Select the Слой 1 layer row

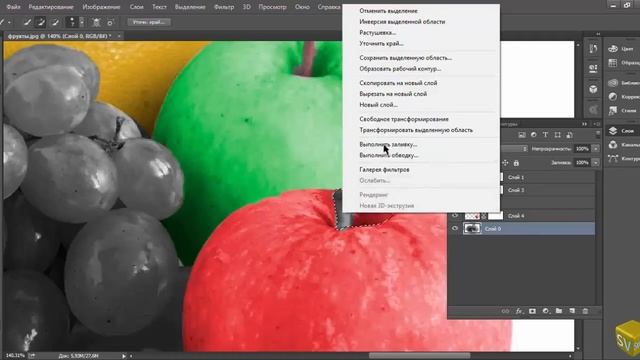548,177
